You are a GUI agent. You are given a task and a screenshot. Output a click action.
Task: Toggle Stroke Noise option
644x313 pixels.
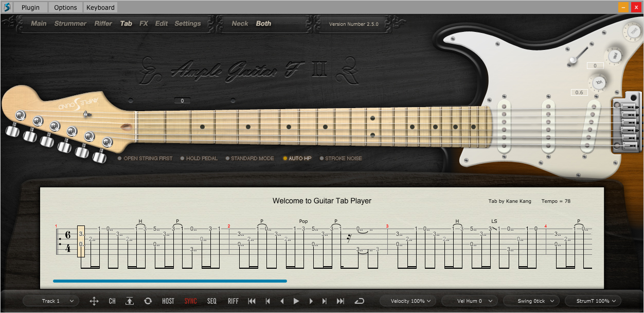341,159
